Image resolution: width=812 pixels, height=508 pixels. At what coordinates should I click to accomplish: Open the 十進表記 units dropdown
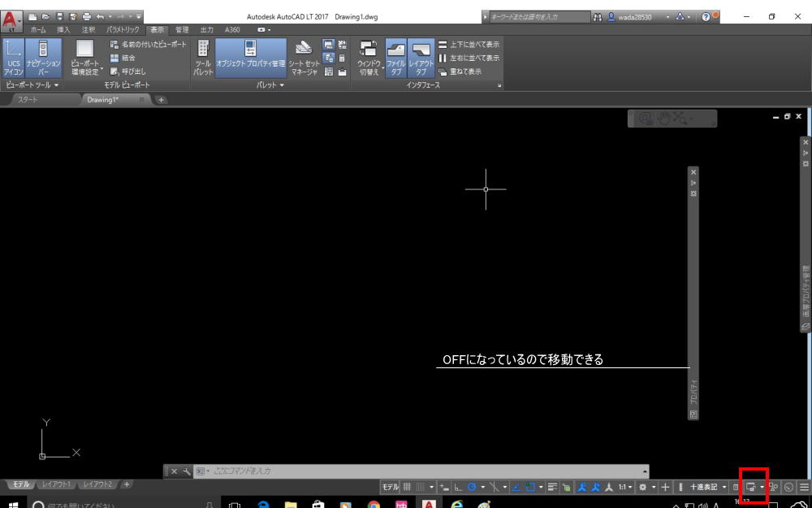point(707,487)
